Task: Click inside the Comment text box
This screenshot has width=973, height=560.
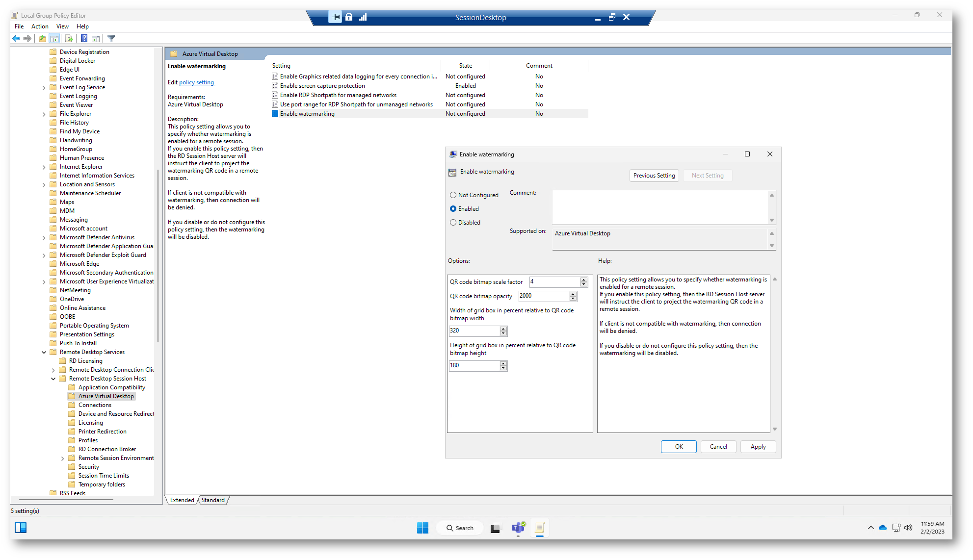Action: point(660,207)
